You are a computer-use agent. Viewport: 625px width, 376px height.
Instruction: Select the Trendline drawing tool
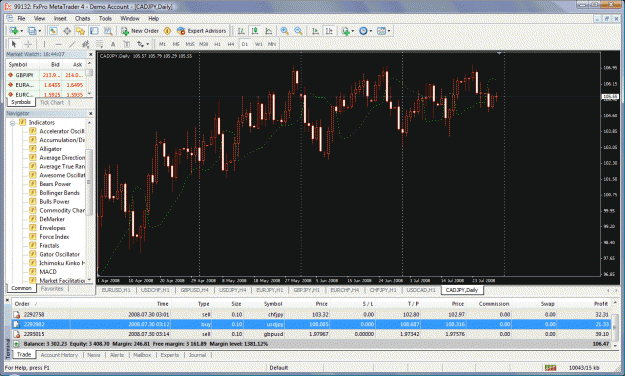[72, 44]
